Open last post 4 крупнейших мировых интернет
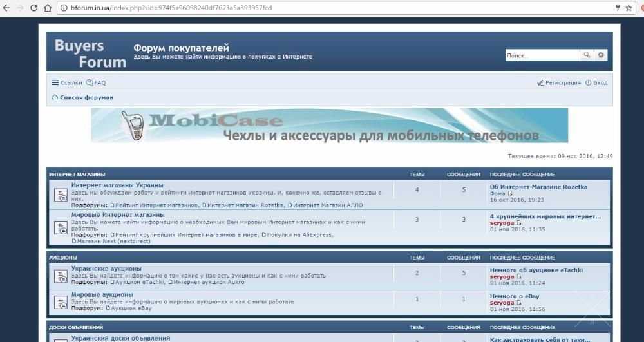This screenshot has height=342, width=644. click(x=545, y=216)
